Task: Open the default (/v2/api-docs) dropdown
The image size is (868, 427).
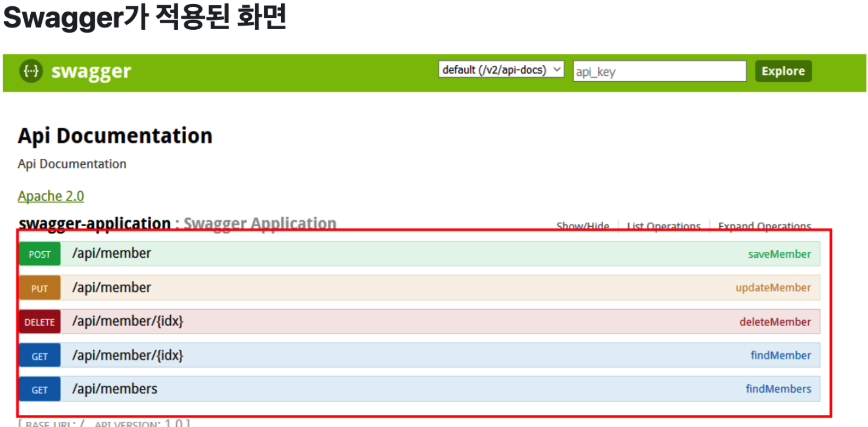Action: pyautogui.click(x=501, y=70)
